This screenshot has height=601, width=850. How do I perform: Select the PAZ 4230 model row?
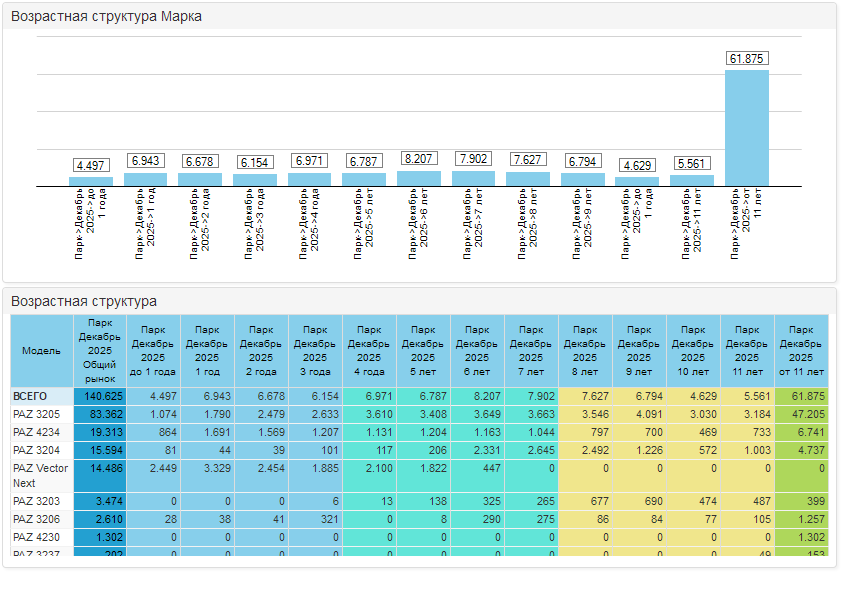click(36, 537)
